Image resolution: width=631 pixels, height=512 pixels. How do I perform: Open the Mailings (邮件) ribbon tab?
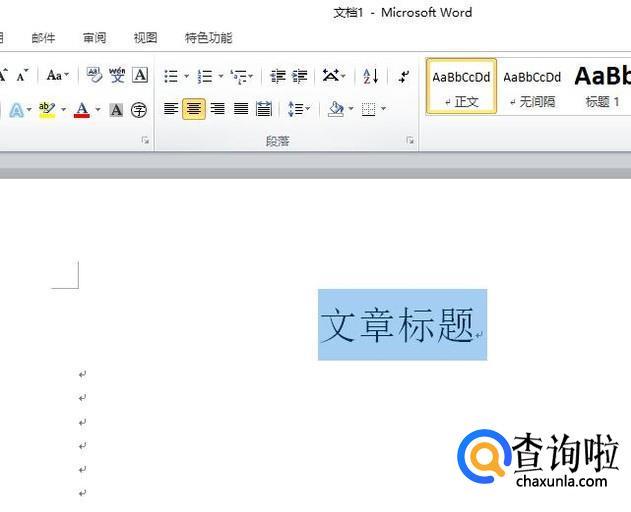[x=43, y=38]
